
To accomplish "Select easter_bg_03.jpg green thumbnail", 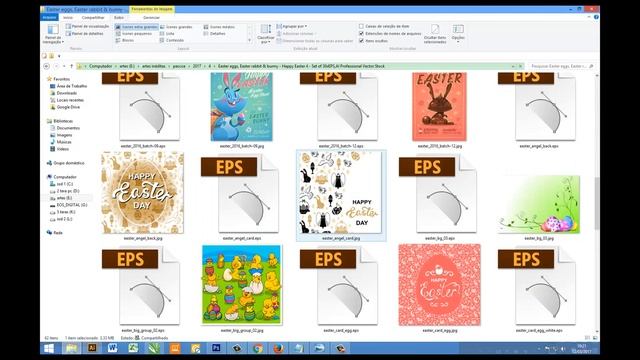I will click(539, 204).
